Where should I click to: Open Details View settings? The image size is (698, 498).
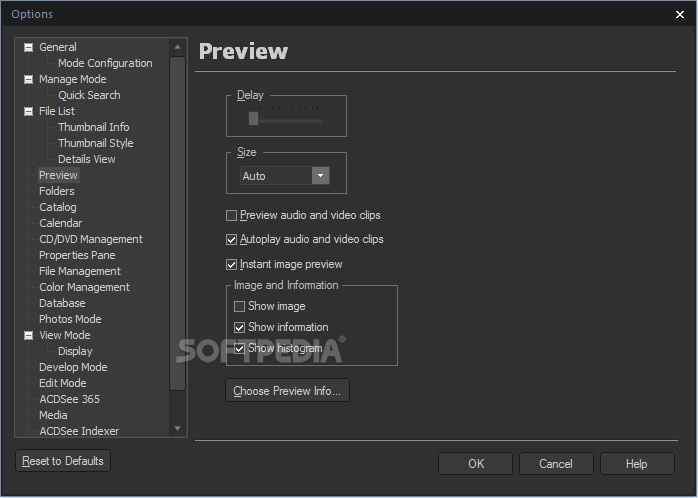point(87,159)
